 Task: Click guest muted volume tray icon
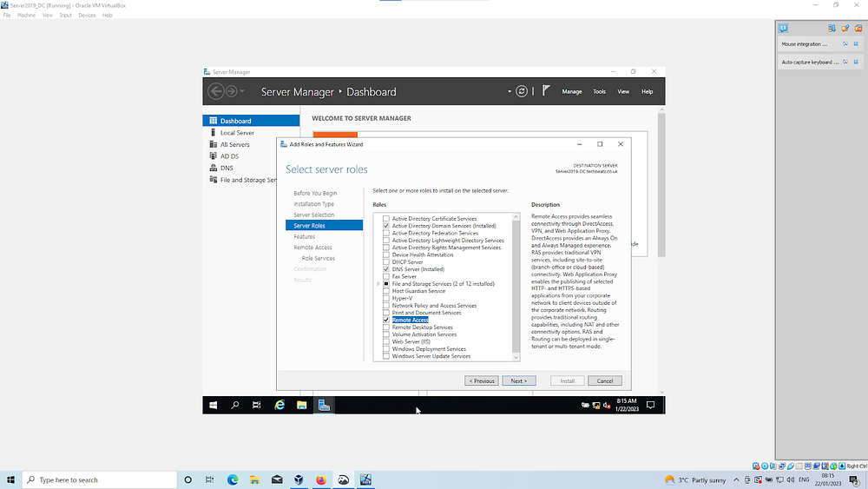click(x=607, y=406)
